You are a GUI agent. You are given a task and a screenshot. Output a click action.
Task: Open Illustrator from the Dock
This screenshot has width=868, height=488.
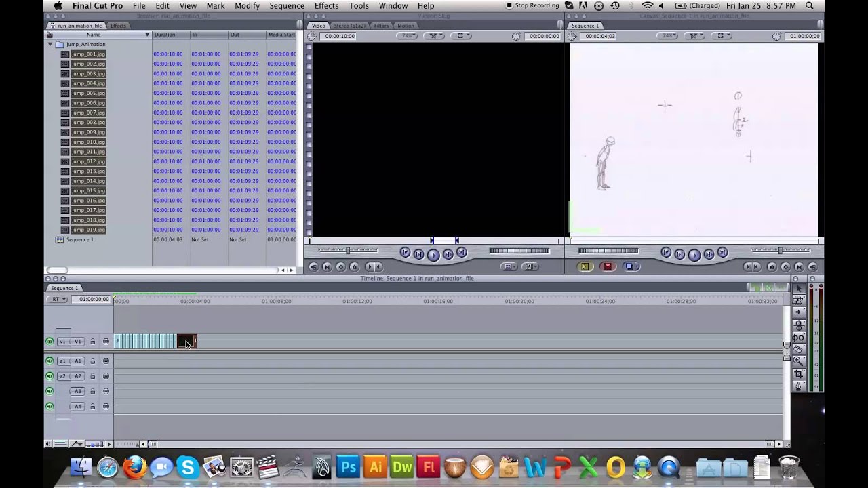(375, 467)
